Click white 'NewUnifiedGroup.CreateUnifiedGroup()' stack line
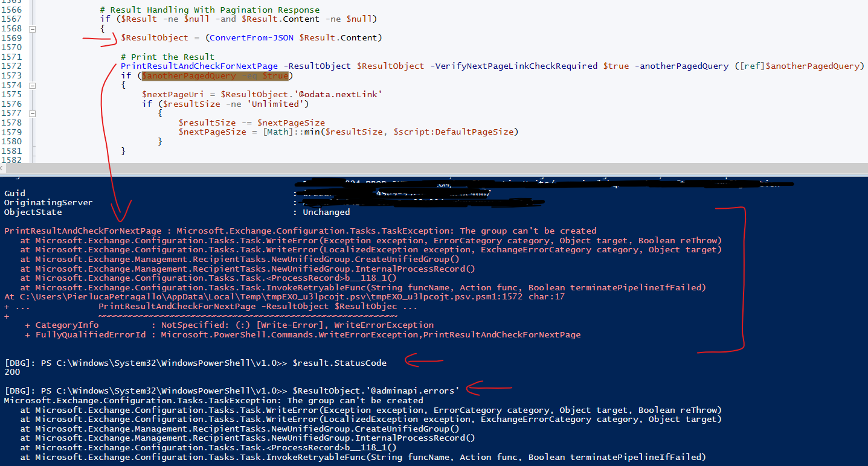 [239, 429]
